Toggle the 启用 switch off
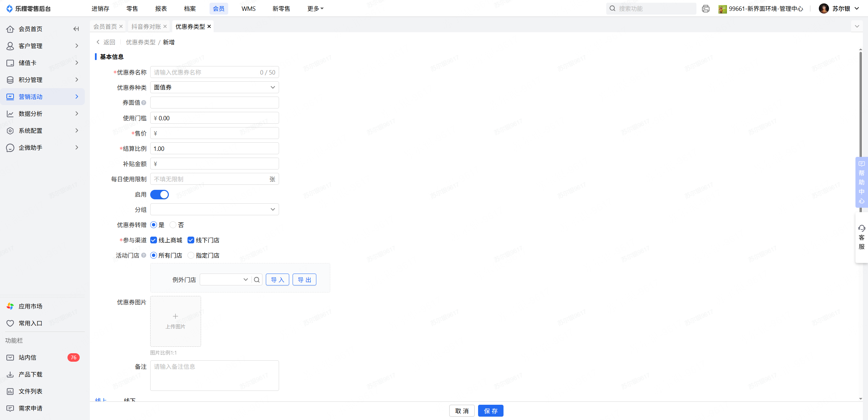 tap(159, 195)
